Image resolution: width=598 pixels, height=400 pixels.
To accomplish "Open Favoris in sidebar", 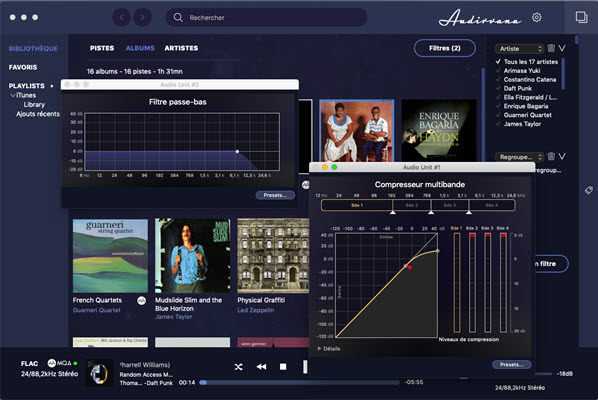I will (23, 67).
